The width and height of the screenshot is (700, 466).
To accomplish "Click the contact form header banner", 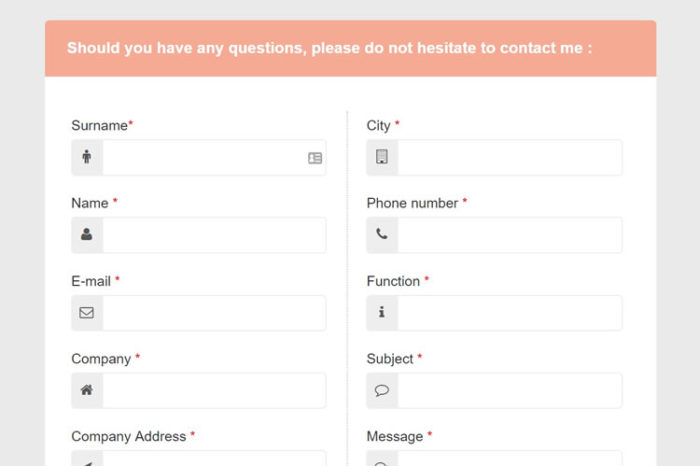I will [x=350, y=48].
